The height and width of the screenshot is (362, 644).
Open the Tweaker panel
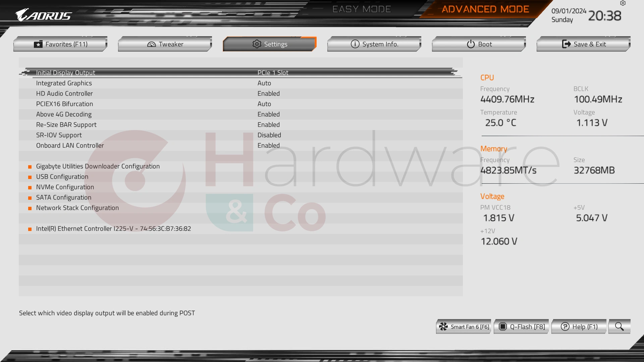click(165, 43)
